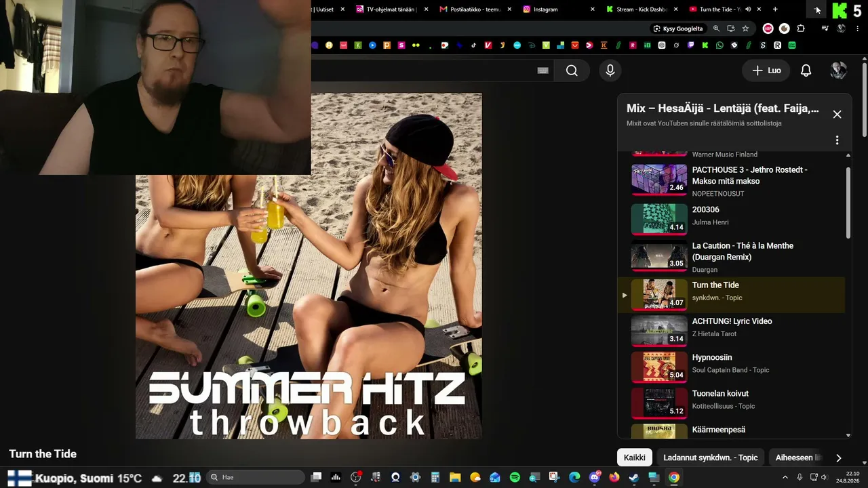Switch to the Stream - Kick Dashboard tab
Screen dimensions: 868x488
click(x=641, y=9)
